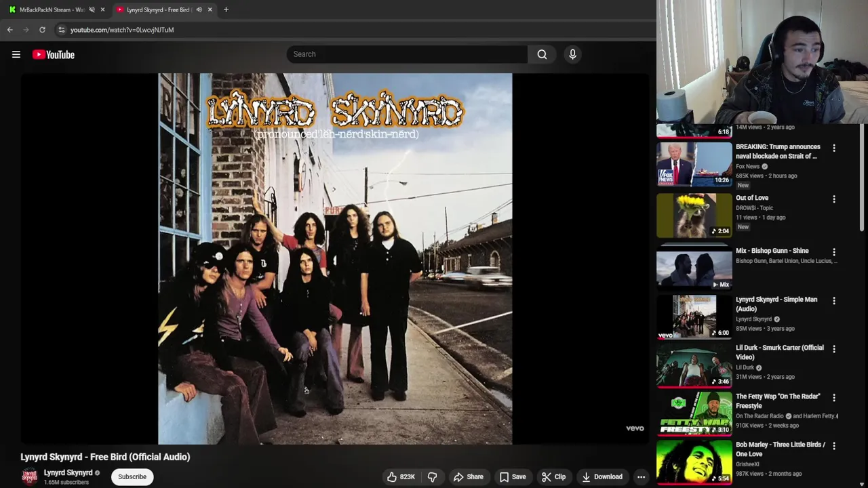Open the YouTube hamburger guide menu
The width and height of the screenshot is (868, 488).
16,55
